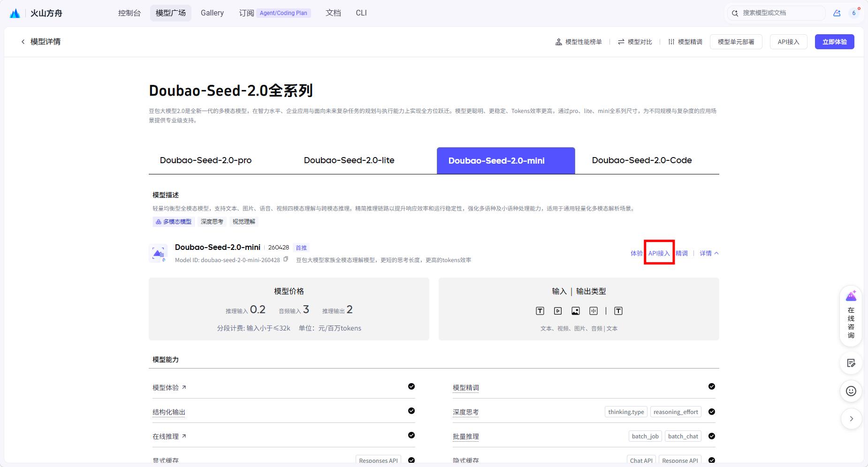Click the 立即体验 button
This screenshot has width=868, height=467.
835,42
